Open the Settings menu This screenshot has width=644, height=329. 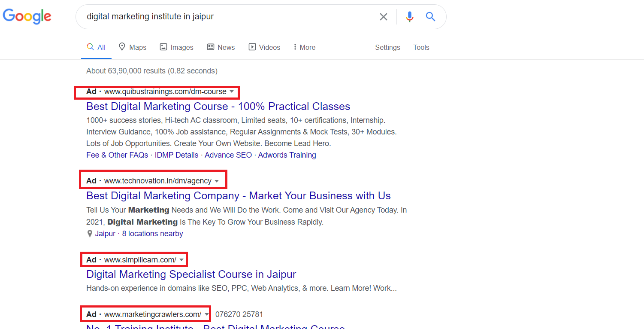tap(387, 47)
